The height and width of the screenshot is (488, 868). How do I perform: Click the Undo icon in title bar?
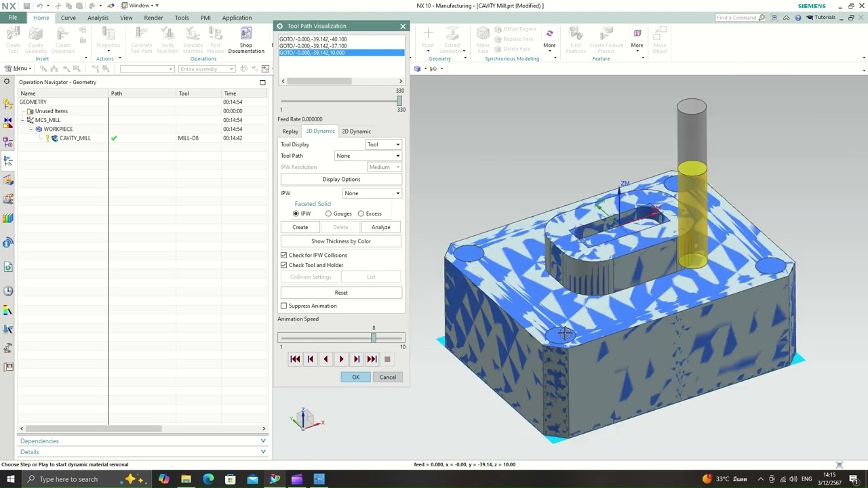pyautogui.click(x=40, y=5)
